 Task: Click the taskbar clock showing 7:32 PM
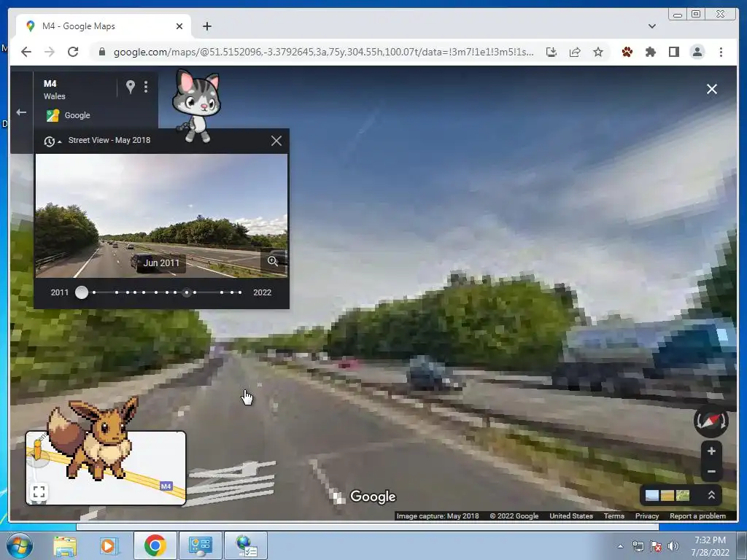(x=710, y=546)
